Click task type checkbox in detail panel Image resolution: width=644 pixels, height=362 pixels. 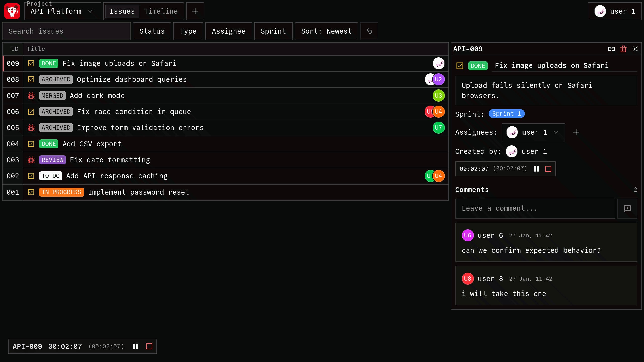click(x=460, y=66)
